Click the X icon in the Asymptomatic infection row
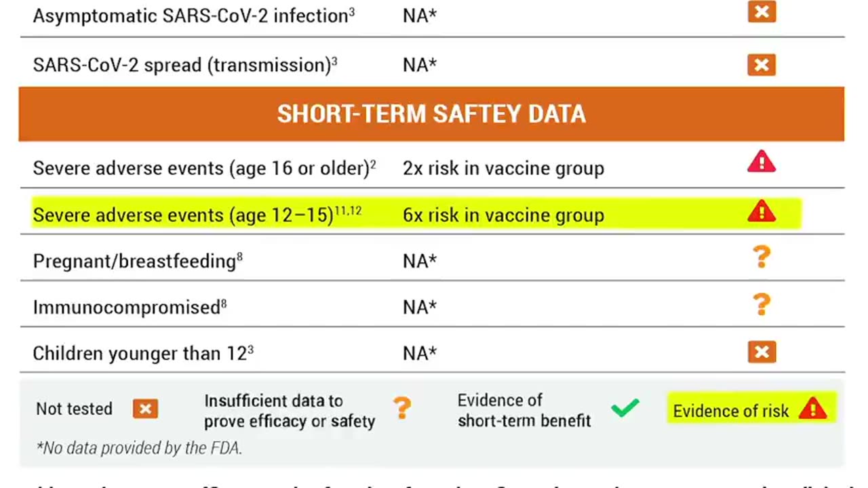This screenshot has height=488, width=868. pyautogui.click(x=762, y=12)
